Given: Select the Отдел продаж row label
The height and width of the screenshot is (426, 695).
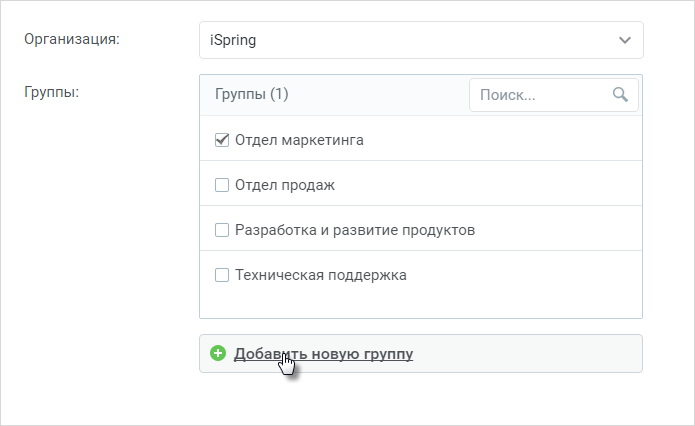Looking at the screenshot, I should coord(285,185).
